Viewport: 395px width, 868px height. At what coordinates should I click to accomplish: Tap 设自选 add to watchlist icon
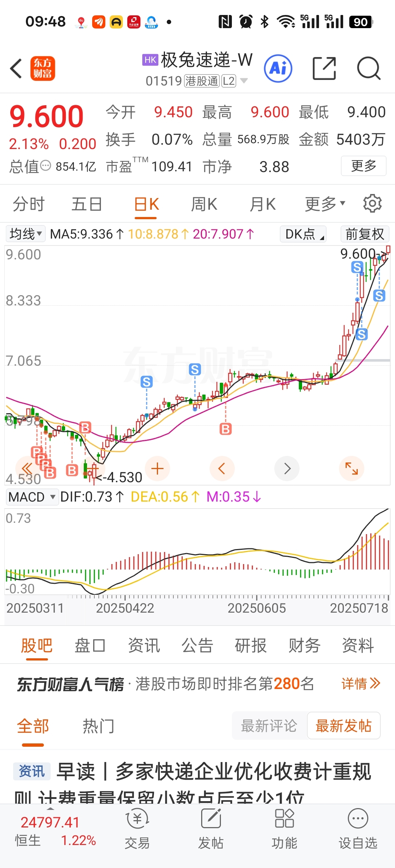tap(358, 829)
